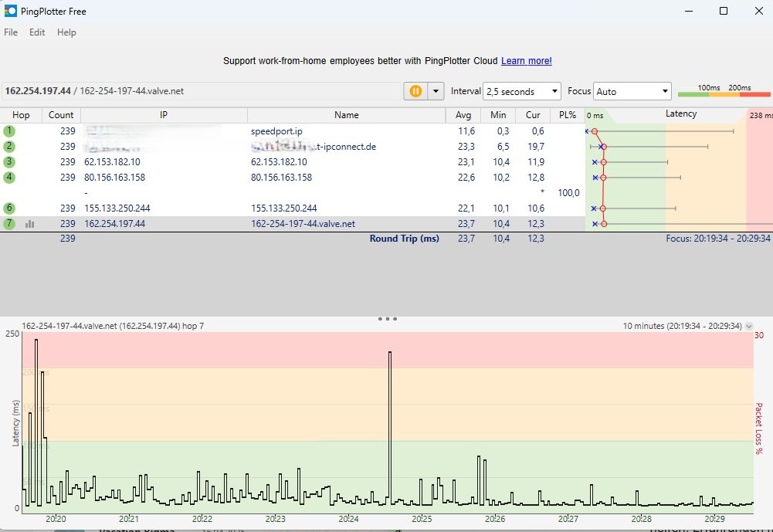The image size is (773, 532).
Task: Click the latency color scale legend 100ms 200ms
Action: click(724, 90)
